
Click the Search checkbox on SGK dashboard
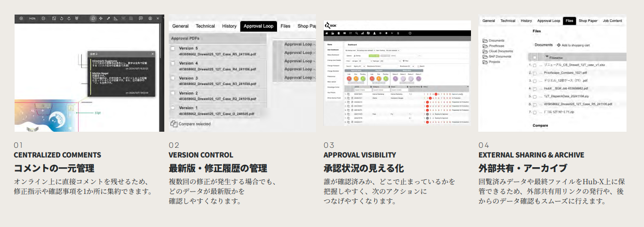point(418,66)
